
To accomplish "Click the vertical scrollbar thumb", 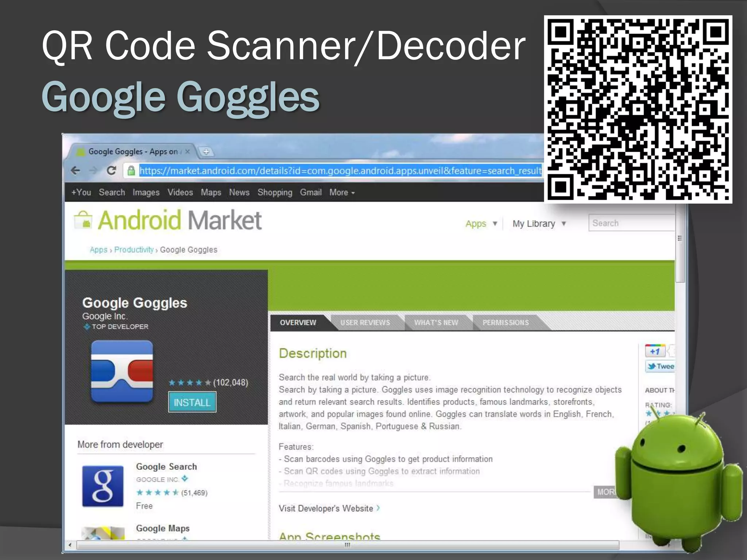I will (680, 242).
